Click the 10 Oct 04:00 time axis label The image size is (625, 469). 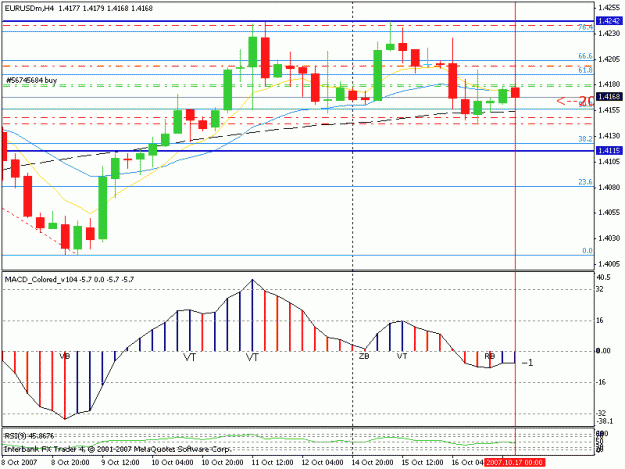172,463
